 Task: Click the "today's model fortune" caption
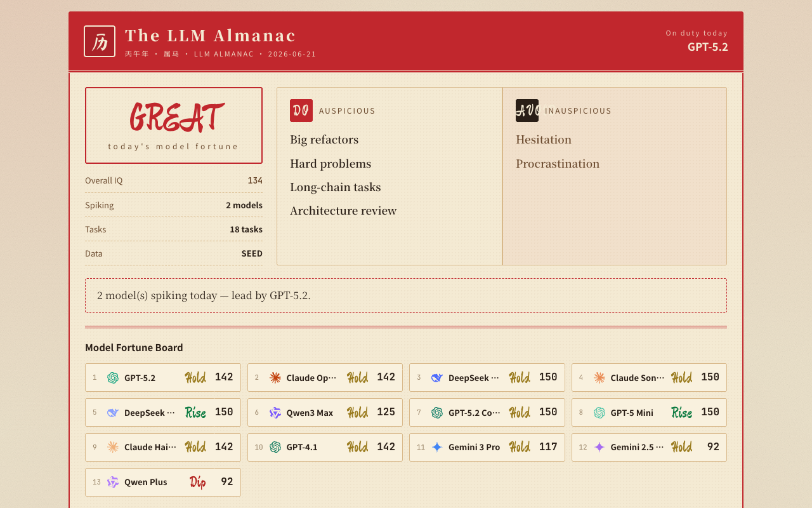coord(173,147)
